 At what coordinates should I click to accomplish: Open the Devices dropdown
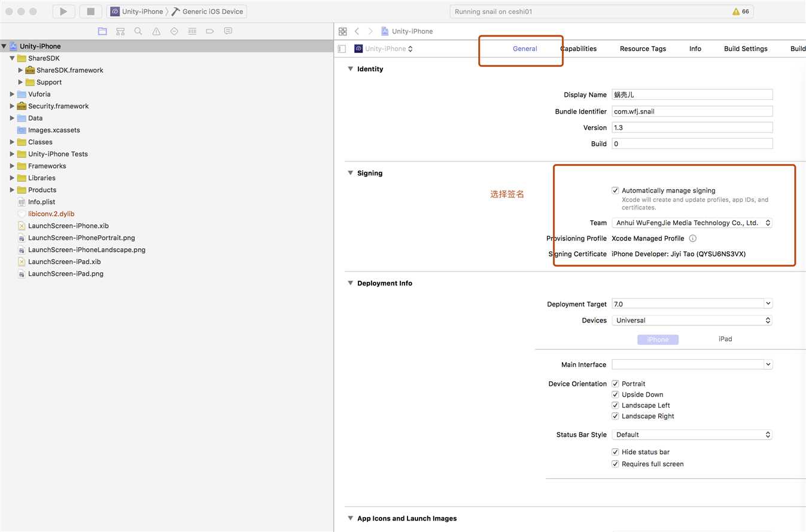(x=692, y=320)
